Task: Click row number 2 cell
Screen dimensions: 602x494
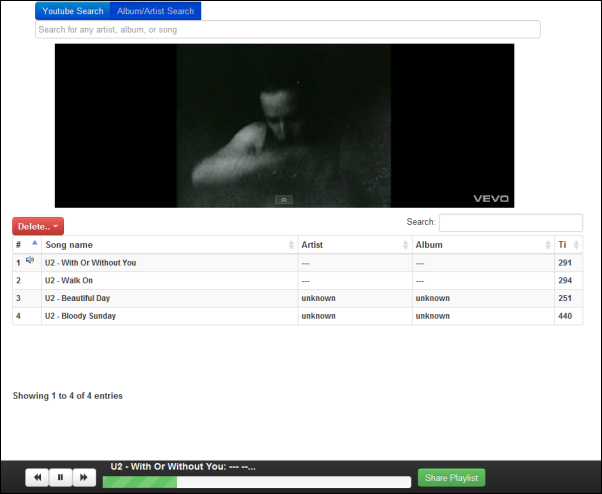Action: coord(27,281)
